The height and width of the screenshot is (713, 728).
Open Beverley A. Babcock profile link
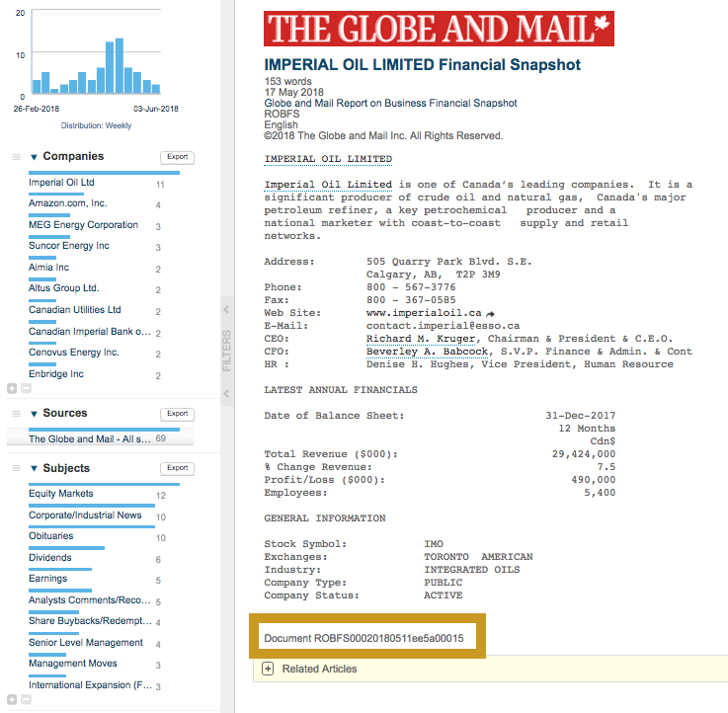coord(427,352)
